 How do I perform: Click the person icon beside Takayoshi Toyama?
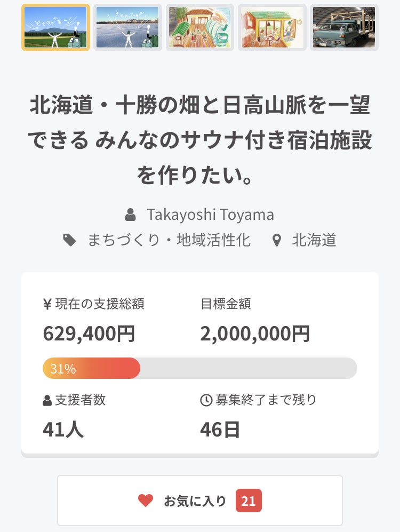(x=130, y=215)
